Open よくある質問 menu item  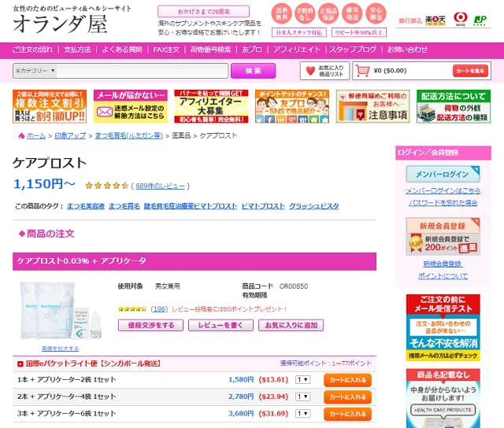[x=122, y=50]
